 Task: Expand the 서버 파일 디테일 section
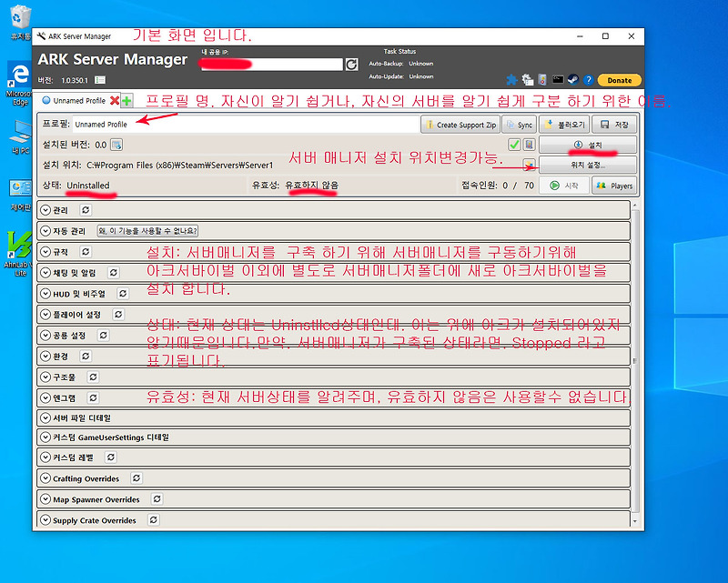click(x=45, y=417)
